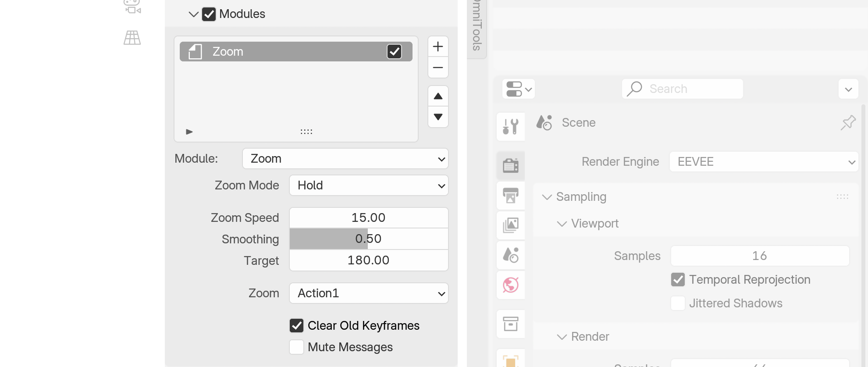Move module up with the up arrow
868x367 pixels.
click(x=438, y=96)
